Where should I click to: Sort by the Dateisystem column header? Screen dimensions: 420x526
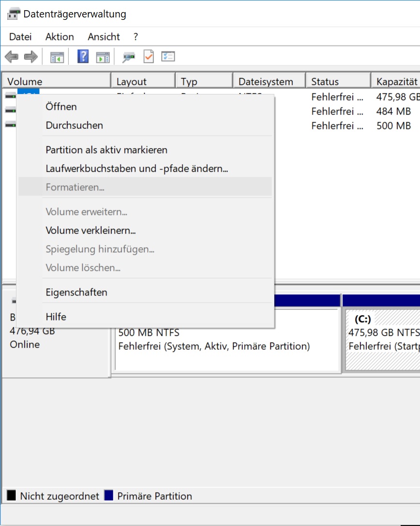coord(266,81)
